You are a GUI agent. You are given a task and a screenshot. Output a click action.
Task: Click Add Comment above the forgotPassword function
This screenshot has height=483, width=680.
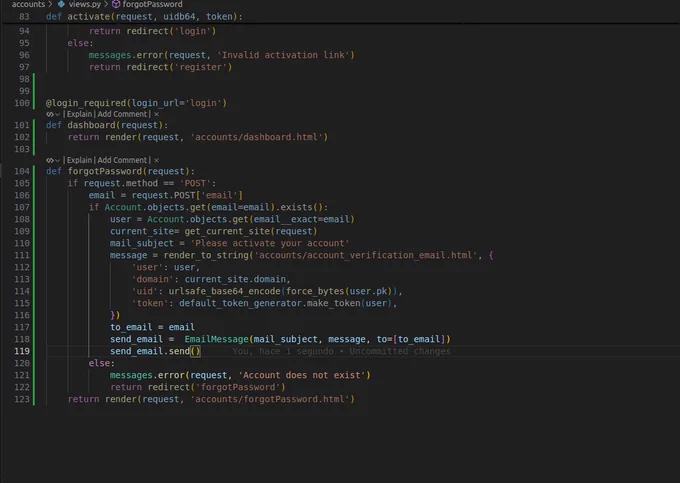[122, 160]
